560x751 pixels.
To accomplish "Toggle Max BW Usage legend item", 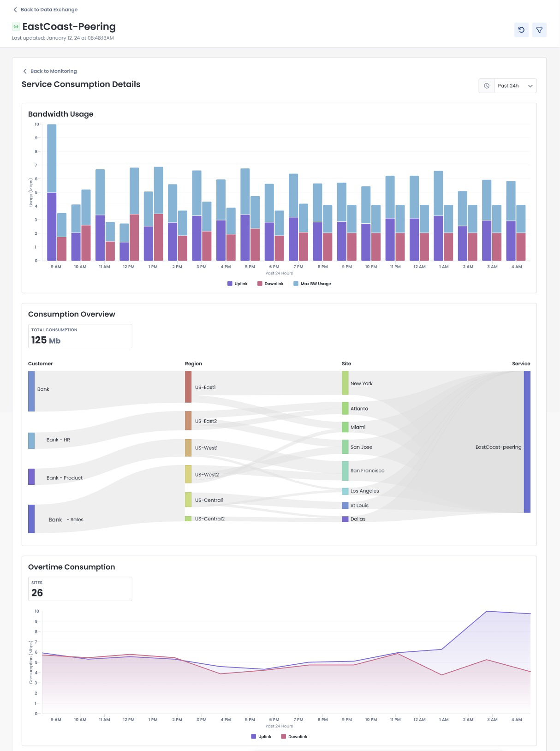I will pos(312,284).
